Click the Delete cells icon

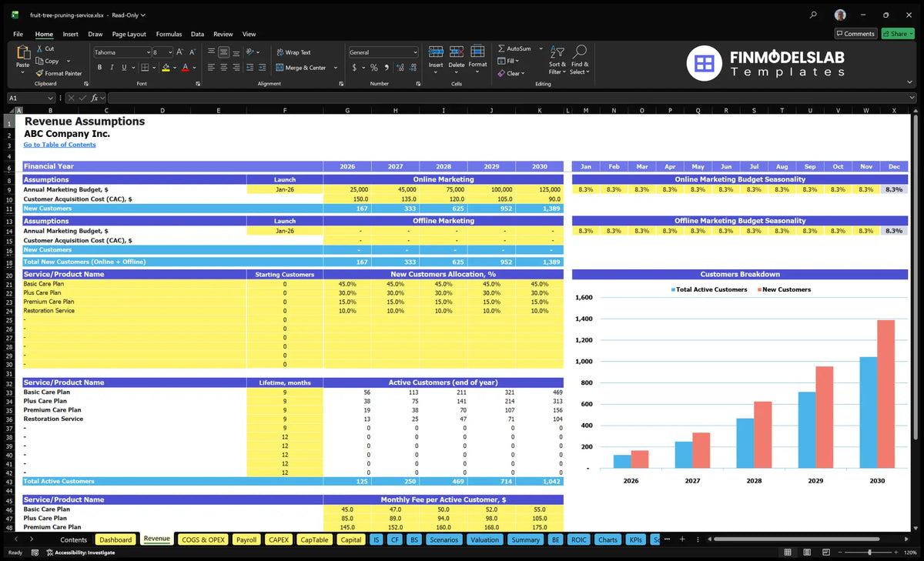457,52
